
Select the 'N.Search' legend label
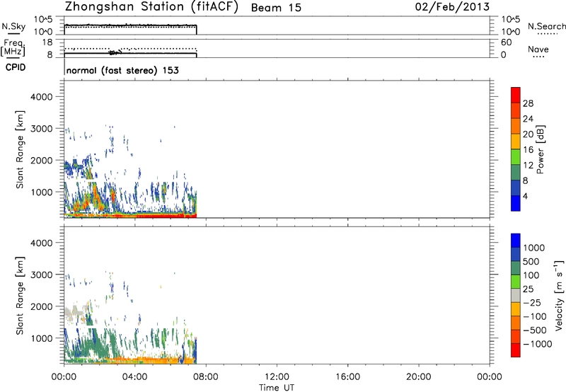546,26
